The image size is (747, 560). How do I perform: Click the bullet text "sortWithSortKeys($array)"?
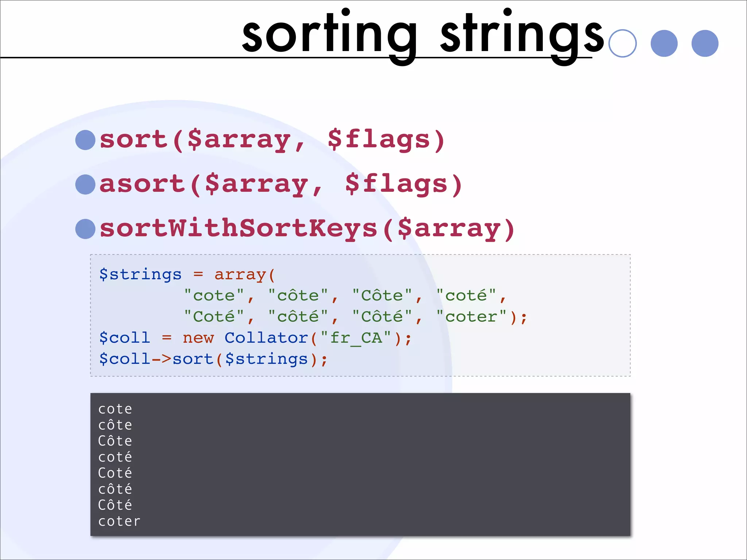pos(307,229)
